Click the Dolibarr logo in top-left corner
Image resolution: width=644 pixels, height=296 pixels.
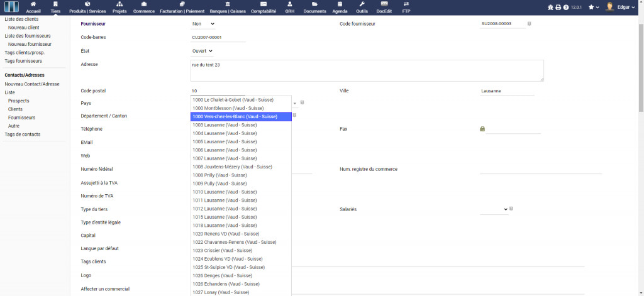[x=11, y=7]
